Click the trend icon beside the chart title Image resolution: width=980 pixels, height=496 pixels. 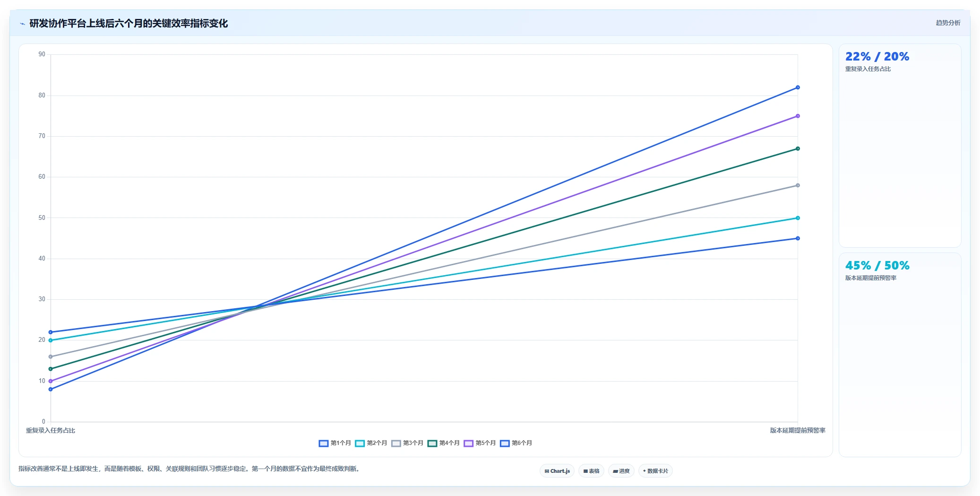click(x=22, y=24)
